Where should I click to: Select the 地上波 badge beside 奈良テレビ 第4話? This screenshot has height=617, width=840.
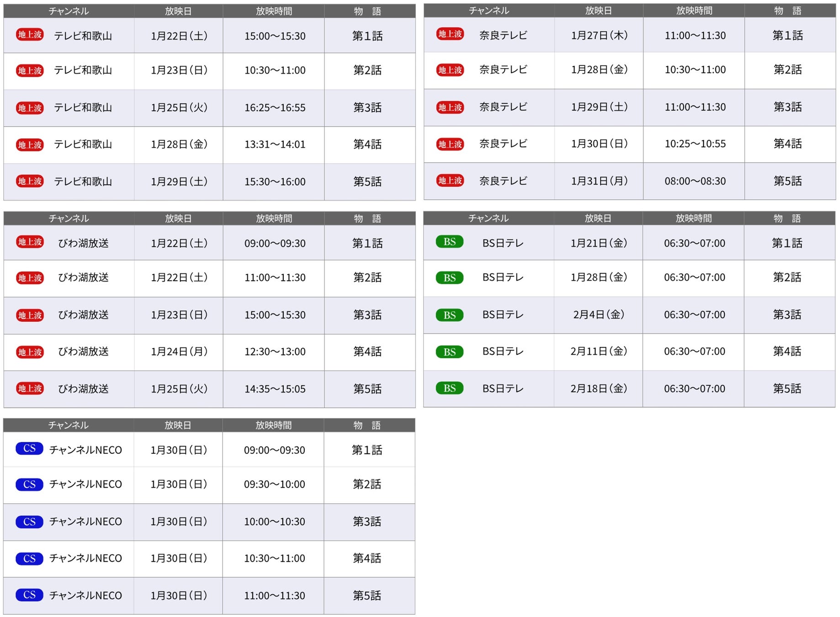point(450,144)
